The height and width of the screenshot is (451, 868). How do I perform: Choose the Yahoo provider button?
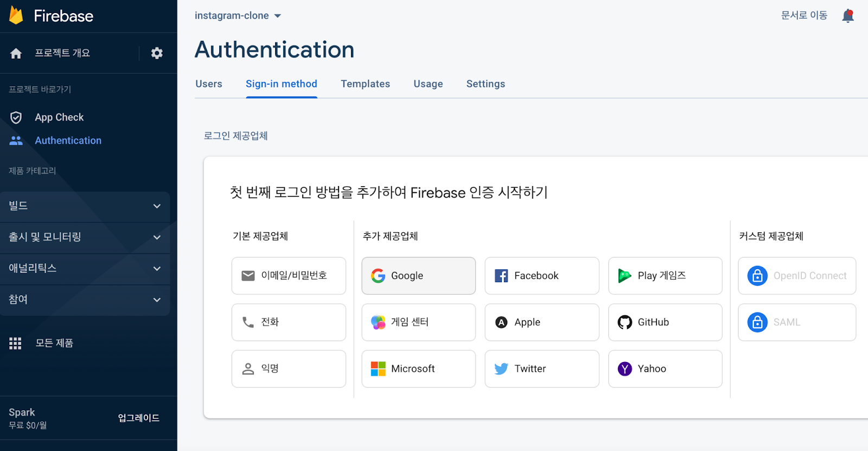pyautogui.click(x=665, y=369)
